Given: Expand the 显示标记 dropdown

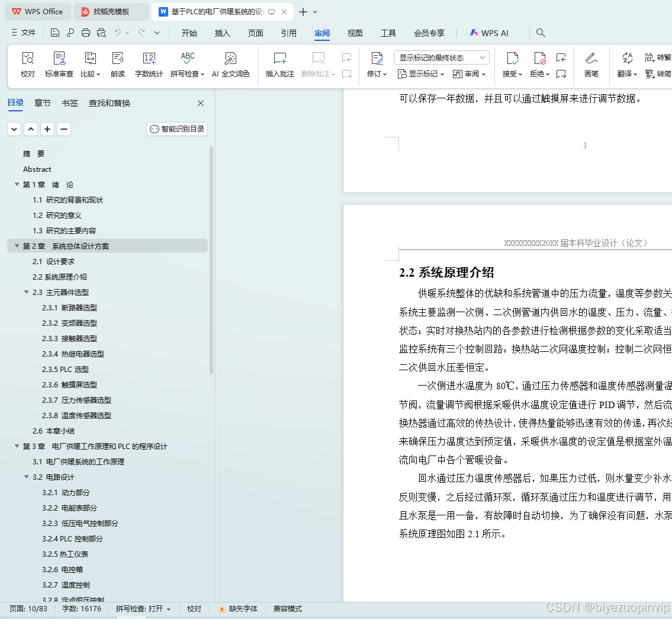Looking at the screenshot, I should (x=421, y=74).
